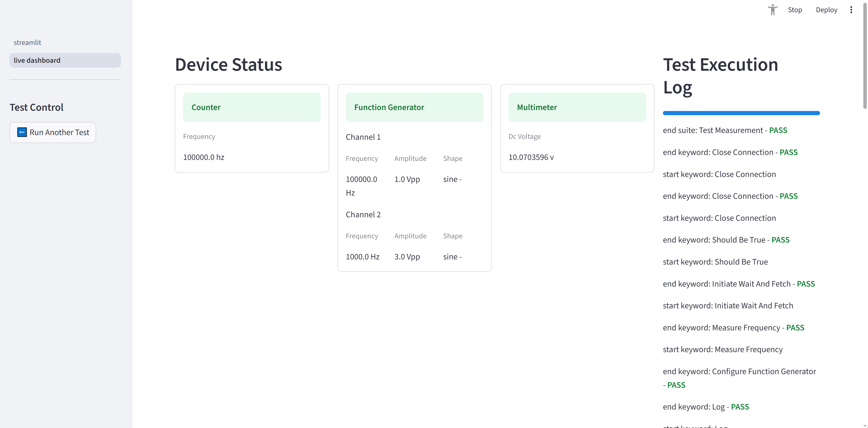Click the 1000.0 Hz frequency value
This screenshot has height=428, width=868.
(x=363, y=257)
